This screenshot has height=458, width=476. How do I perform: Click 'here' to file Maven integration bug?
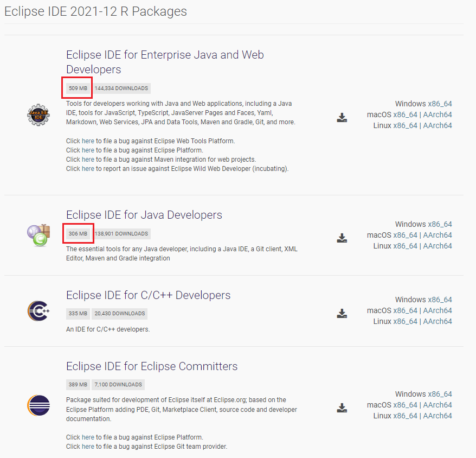tap(88, 159)
